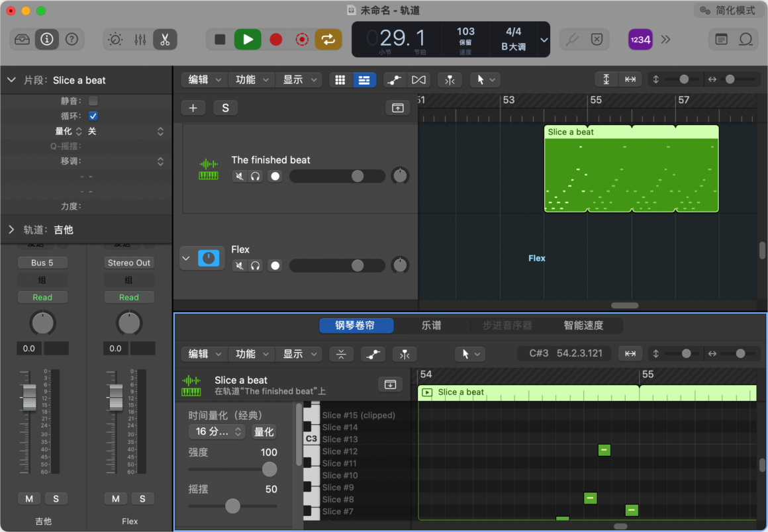Open Quick Help question mark icon
The image size is (768, 532).
coord(72,40)
